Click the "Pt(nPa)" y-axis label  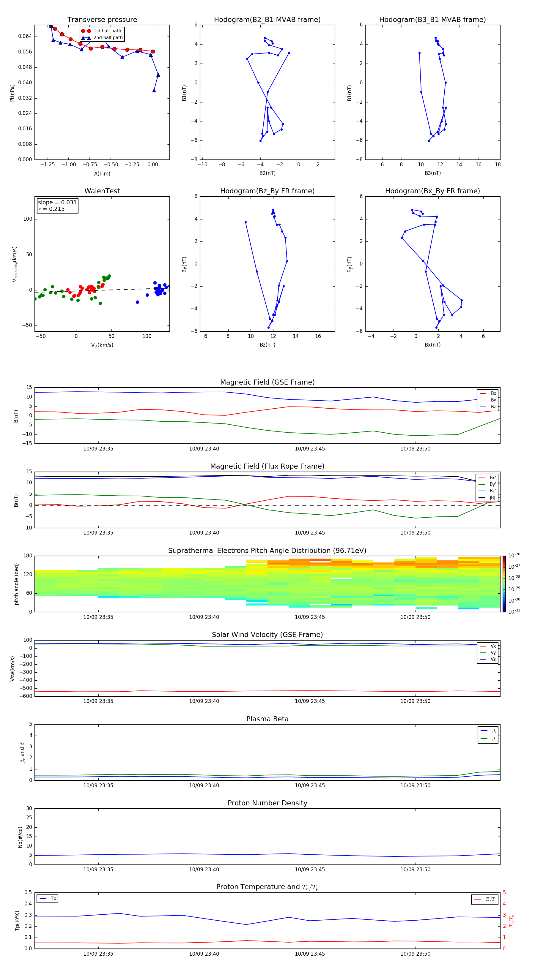tap(12, 93)
